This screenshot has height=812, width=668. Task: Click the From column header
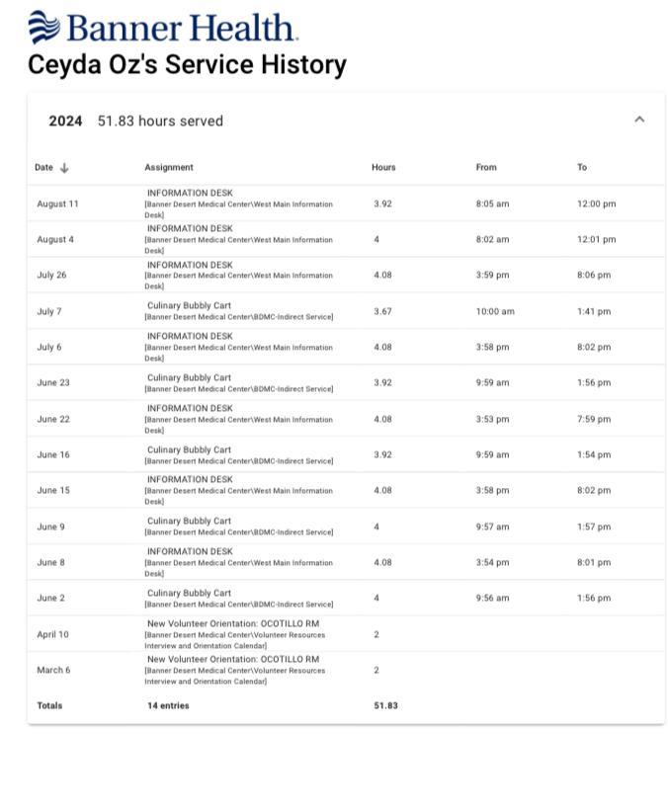coord(486,168)
